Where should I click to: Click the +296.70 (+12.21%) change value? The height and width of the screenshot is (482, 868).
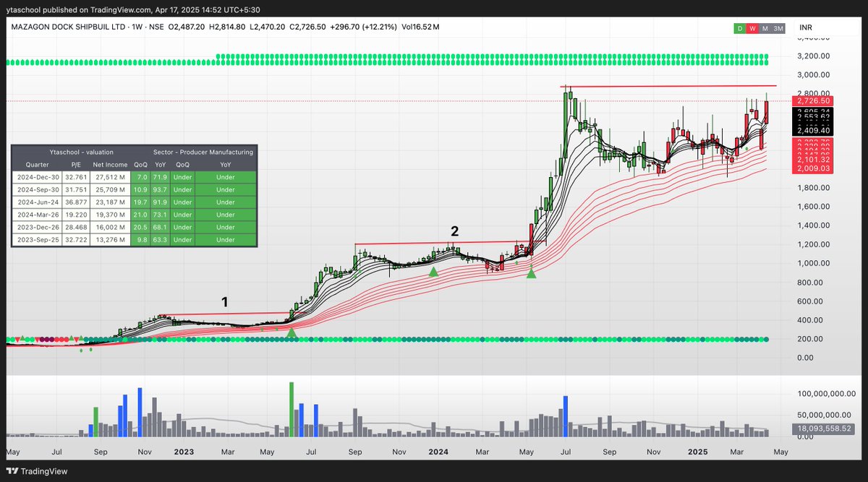363,27
